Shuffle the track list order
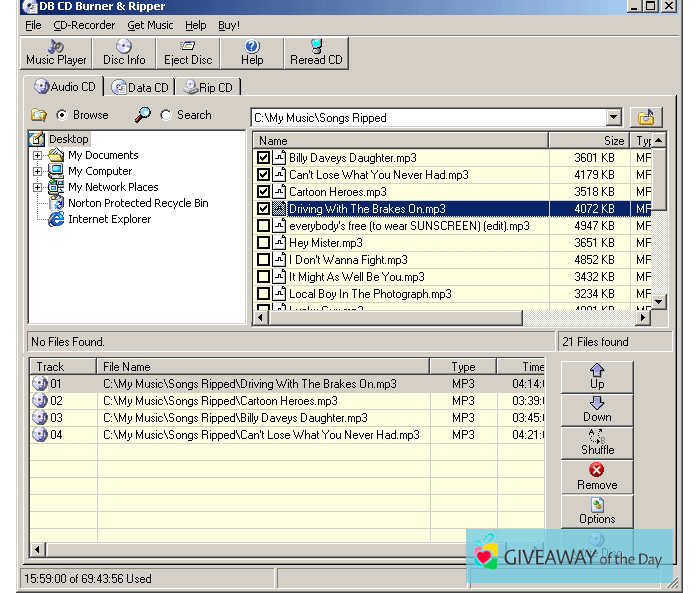700x593 pixels. 597,443
